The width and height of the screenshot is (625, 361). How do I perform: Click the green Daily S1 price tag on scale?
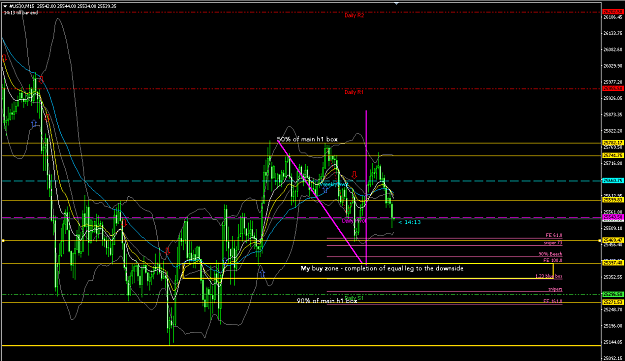coord(613,294)
